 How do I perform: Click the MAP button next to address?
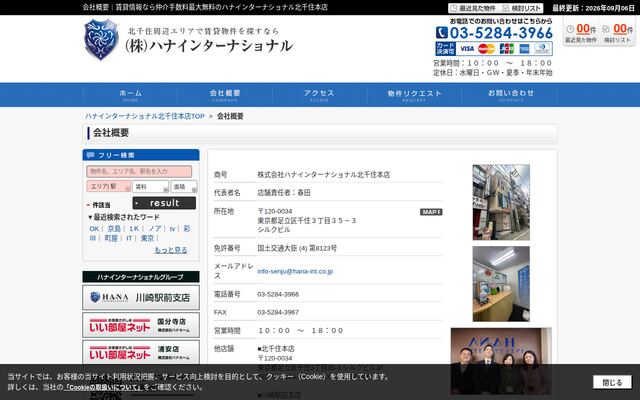coord(431,212)
